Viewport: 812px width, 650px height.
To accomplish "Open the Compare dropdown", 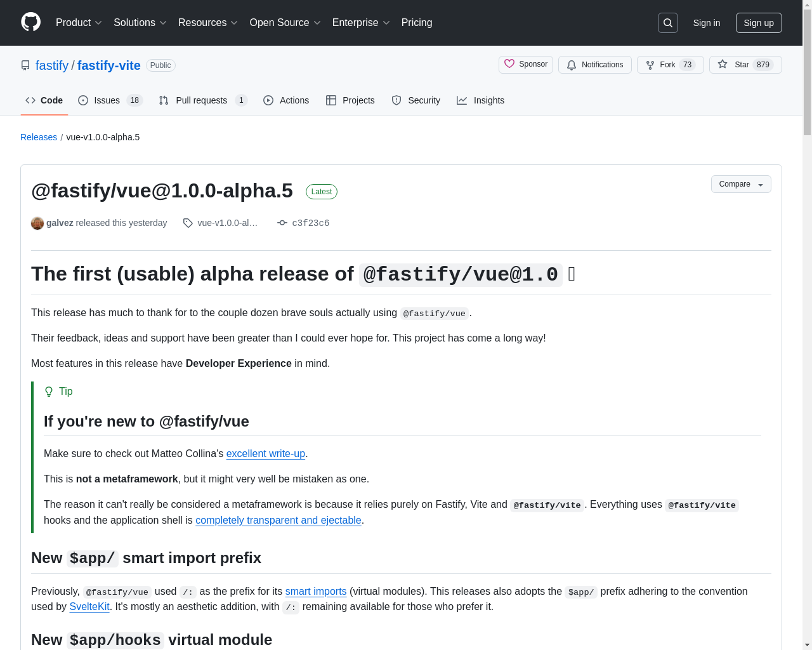I will [741, 184].
